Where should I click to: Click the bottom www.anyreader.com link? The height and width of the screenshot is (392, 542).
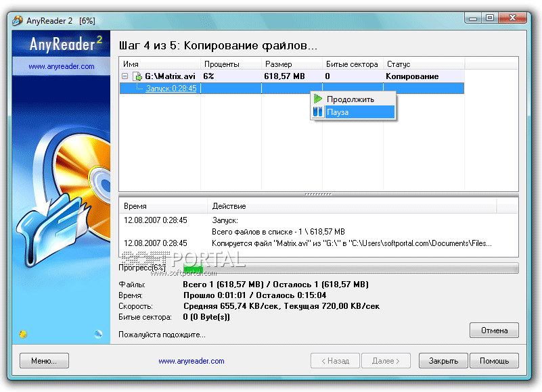[x=191, y=362]
